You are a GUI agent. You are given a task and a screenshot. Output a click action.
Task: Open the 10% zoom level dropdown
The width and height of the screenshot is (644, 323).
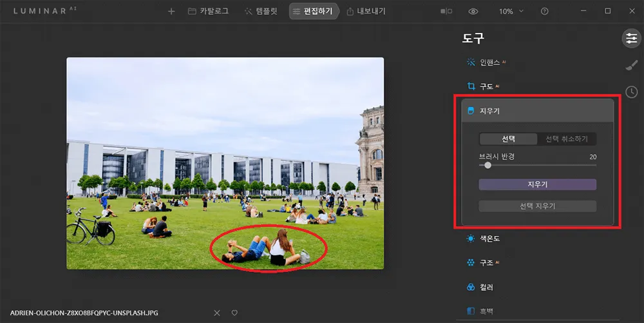511,12
